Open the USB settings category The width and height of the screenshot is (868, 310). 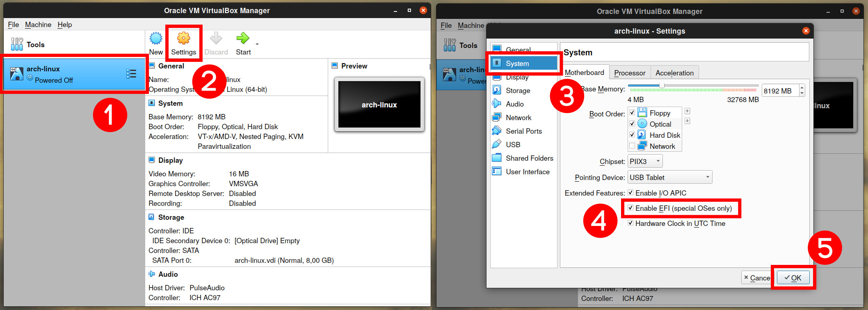coord(513,145)
